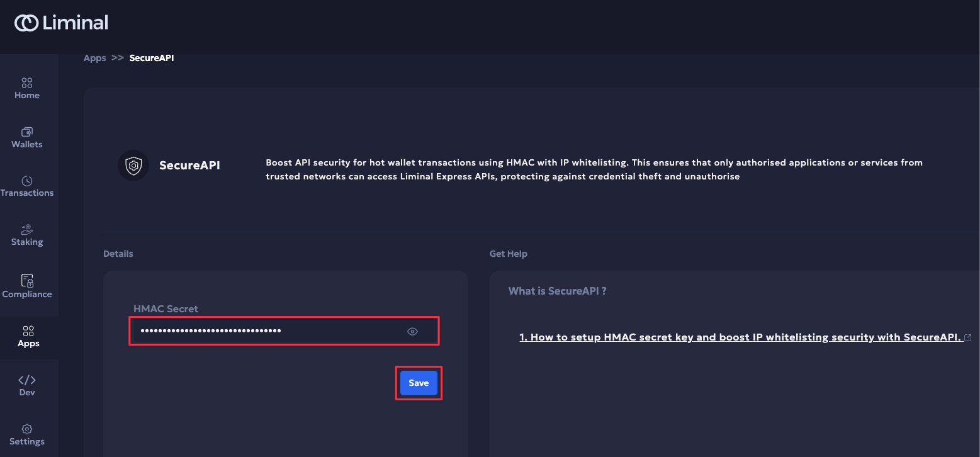Open the Staking hand icon

coord(27,230)
